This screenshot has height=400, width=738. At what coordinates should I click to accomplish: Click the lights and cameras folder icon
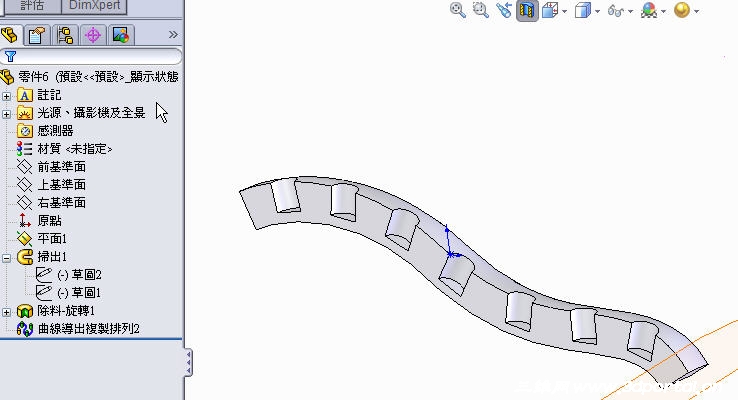pos(25,113)
